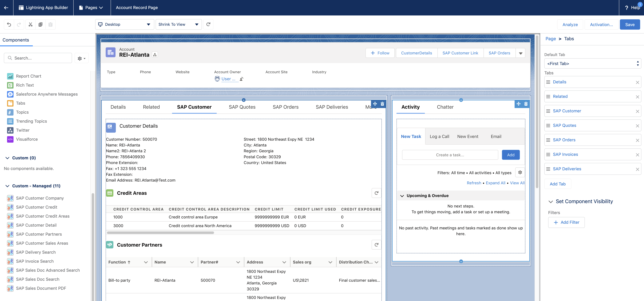Refresh the page canvas
Screen dimensions: 644x301
coord(208,24)
